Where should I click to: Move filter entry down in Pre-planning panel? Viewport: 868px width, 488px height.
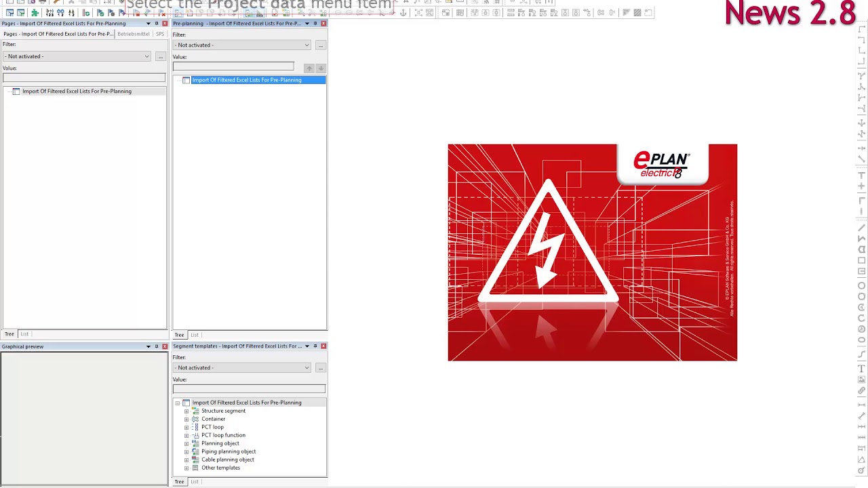321,68
